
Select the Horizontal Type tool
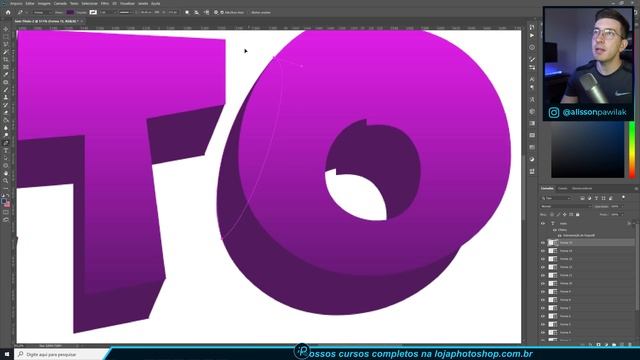[6, 151]
